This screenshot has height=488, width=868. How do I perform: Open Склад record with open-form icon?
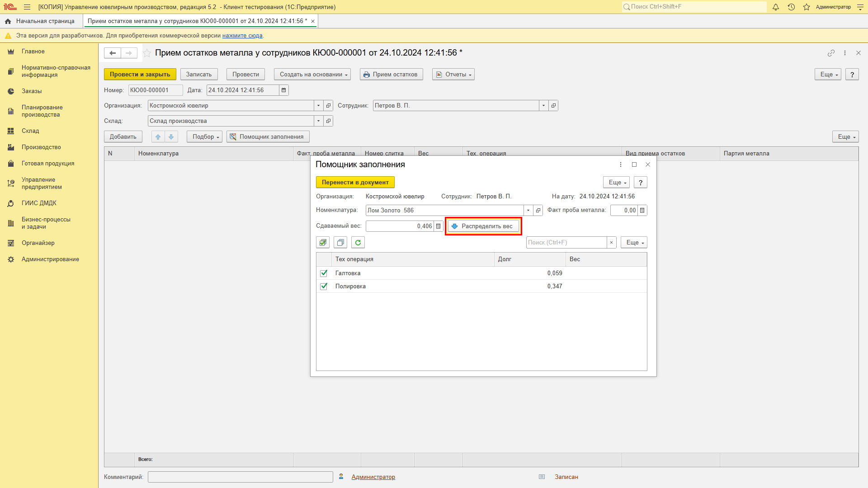tap(329, 121)
